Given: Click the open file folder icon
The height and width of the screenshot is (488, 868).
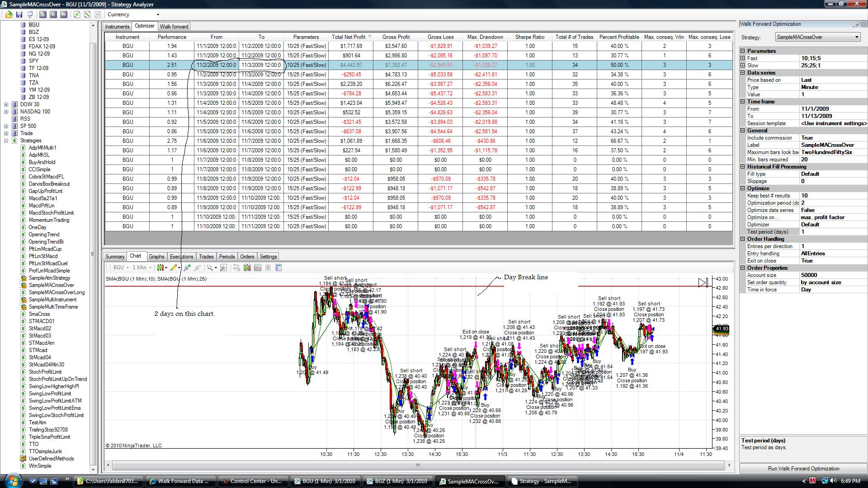Looking at the screenshot, I should pyautogui.click(x=9, y=14).
